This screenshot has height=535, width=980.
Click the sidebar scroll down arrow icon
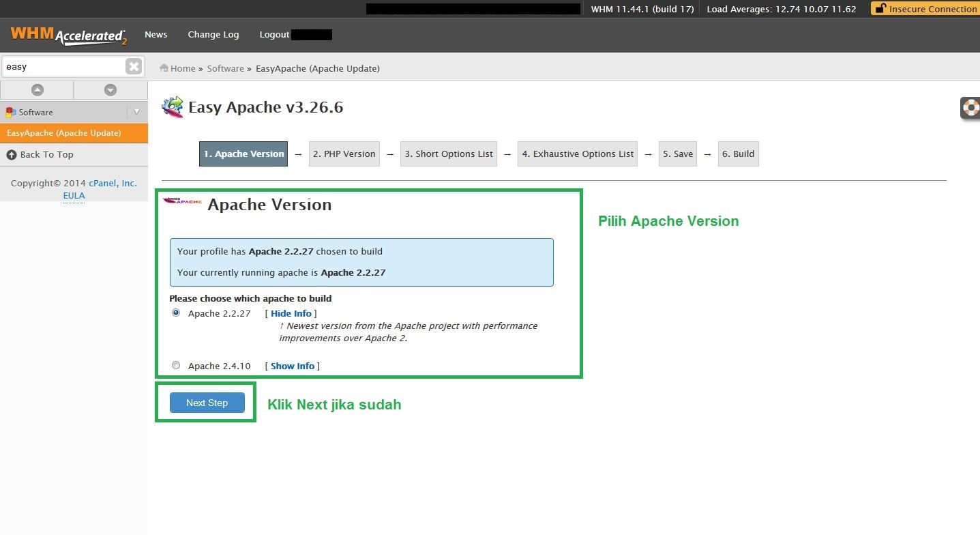coord(110,90)
